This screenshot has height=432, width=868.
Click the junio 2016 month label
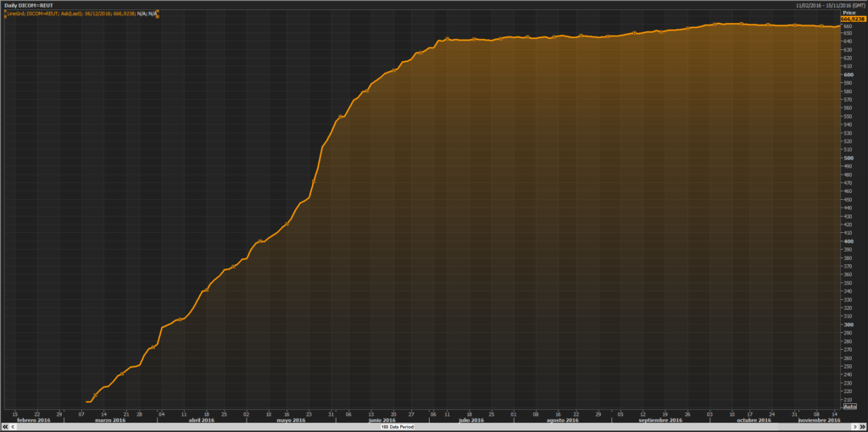[x=382, y=420]
